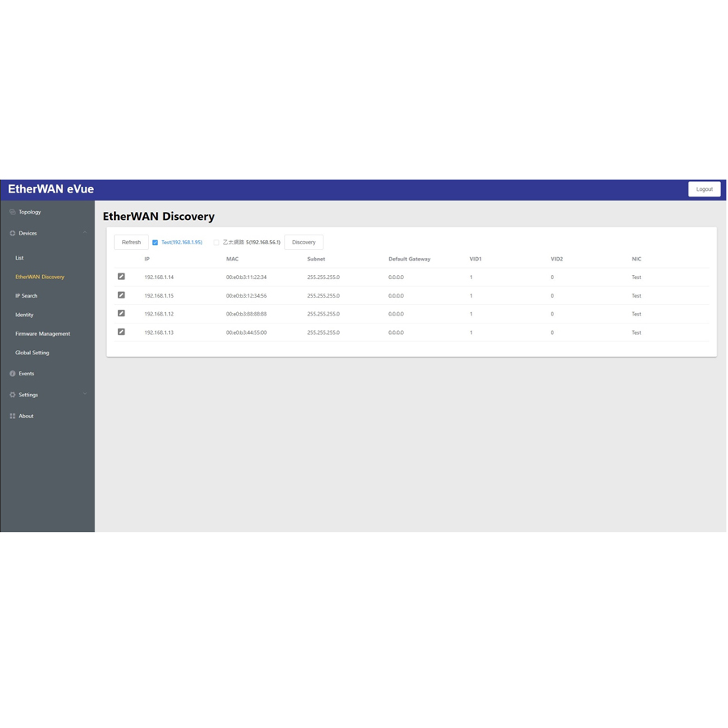Click the EtherWAN Discovery page heading
Image resolution: width=728 pixels, height=728 pixels.
(x=159, y=216)
